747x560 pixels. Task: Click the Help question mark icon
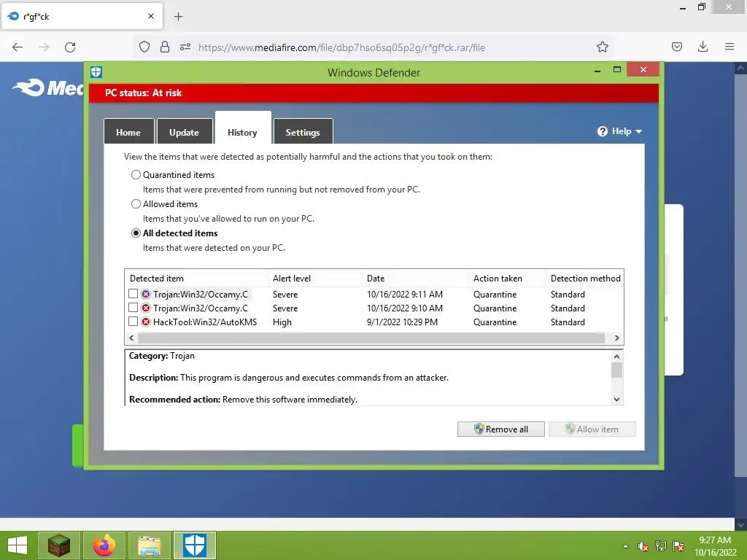pyautogui.click(x=602, y=131)
